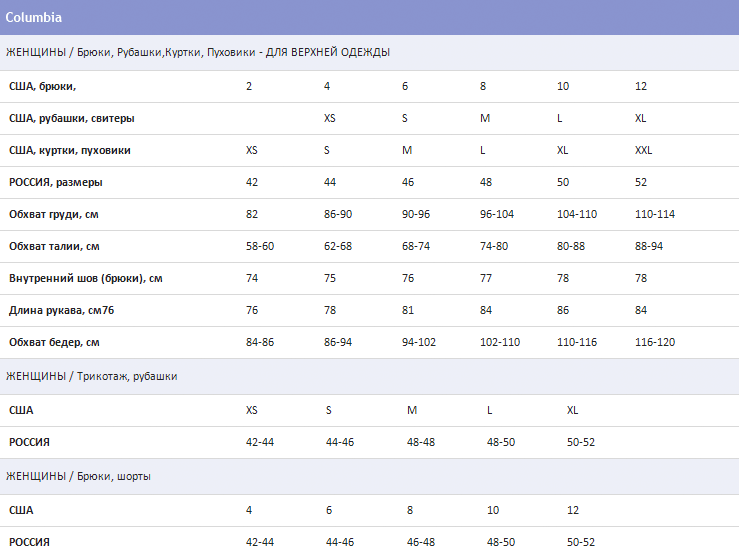Click the 'ЖЕНЩИНЫ / Трикотаж, рубашки' section heading
The height and width of the screenshot is (553, 739).
point(91,376)
